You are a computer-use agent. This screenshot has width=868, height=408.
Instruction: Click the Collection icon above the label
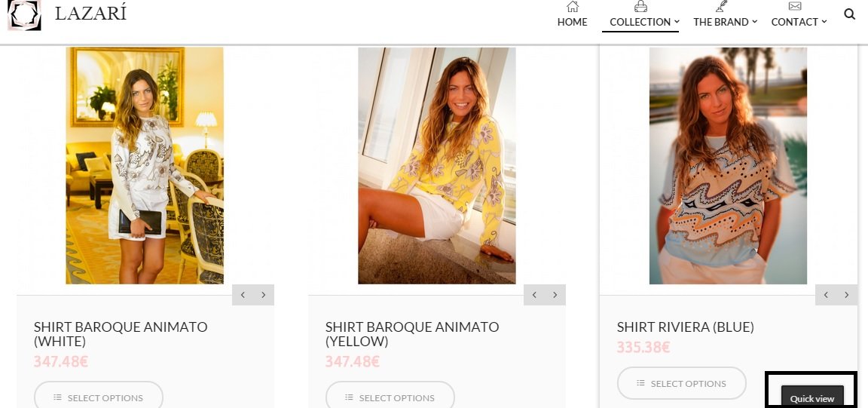click(x=640, y=7)
